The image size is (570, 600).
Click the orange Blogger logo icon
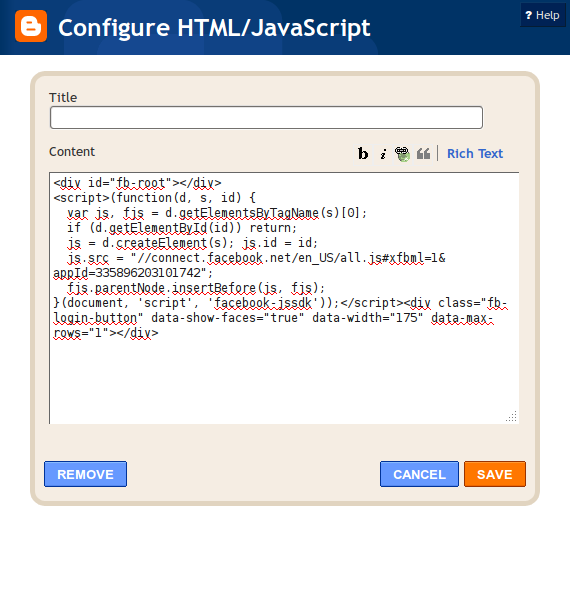31,26
